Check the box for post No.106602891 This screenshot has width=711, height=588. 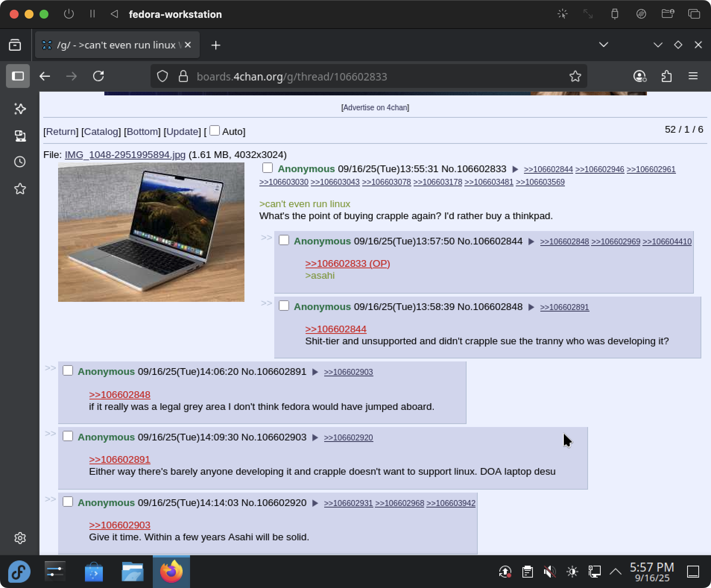click(x=68, y=370)
